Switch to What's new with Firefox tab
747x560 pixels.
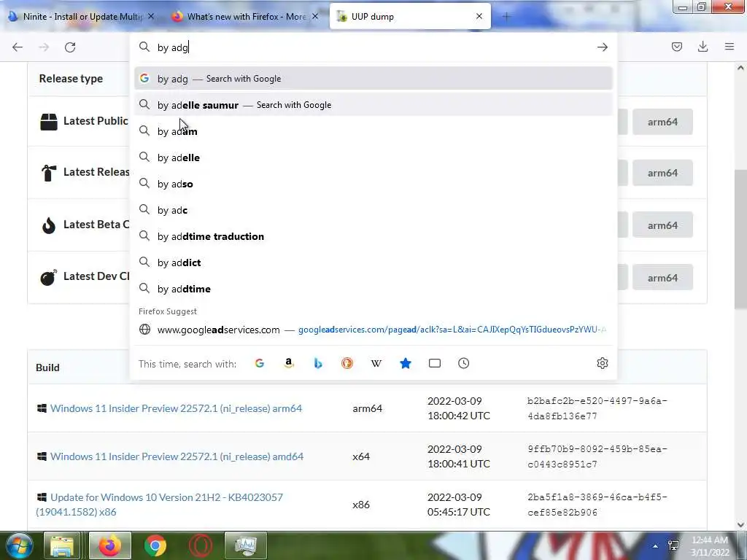245,16
